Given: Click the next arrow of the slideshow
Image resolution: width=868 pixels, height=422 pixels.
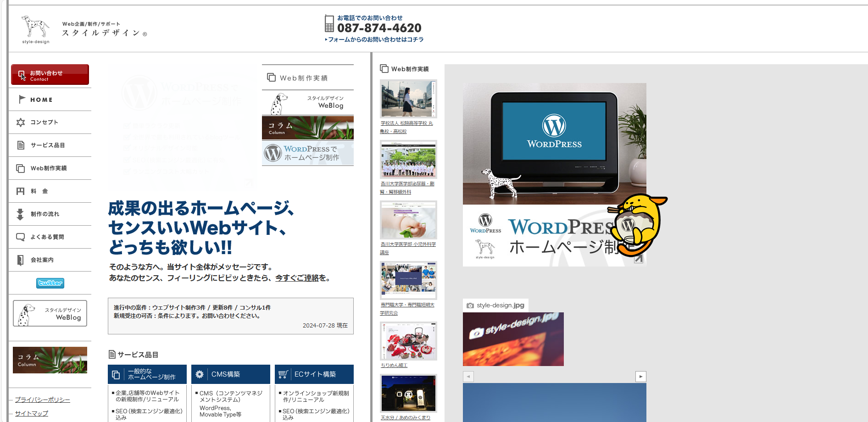Looking at the screenshot, I should 641,377.
